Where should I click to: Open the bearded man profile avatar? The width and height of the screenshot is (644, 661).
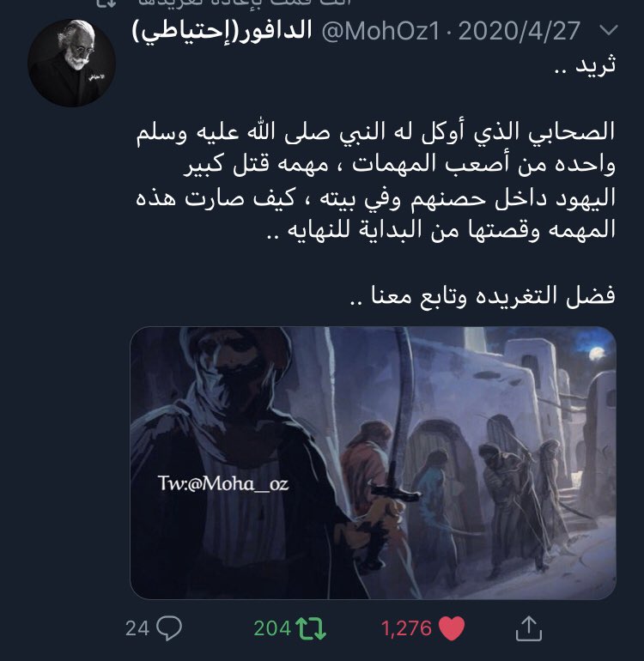click(71, 63)
